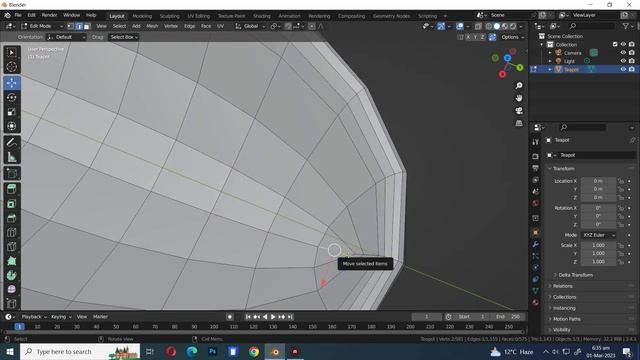Open Keying menu in timeline

[x=61, y=317]
